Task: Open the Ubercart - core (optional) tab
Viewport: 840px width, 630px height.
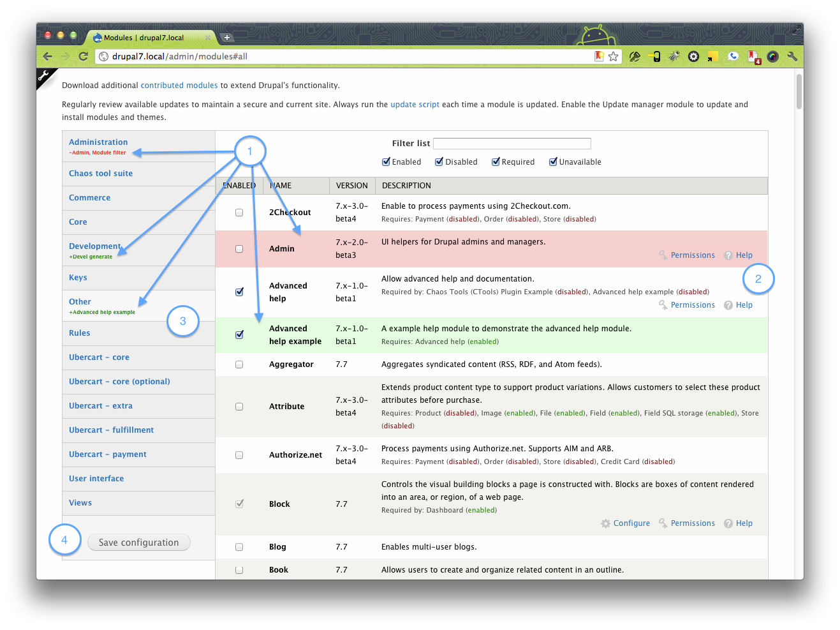Action: (x=138, y=382)
